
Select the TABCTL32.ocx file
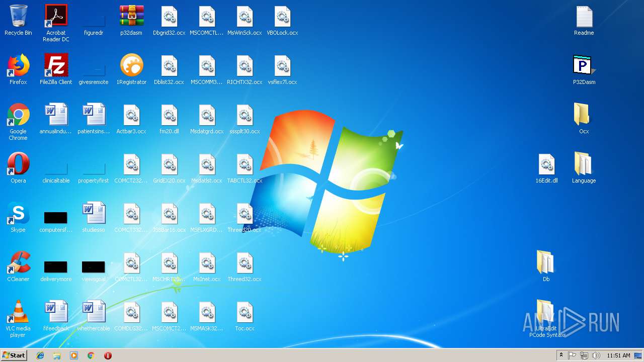point(245,164)
